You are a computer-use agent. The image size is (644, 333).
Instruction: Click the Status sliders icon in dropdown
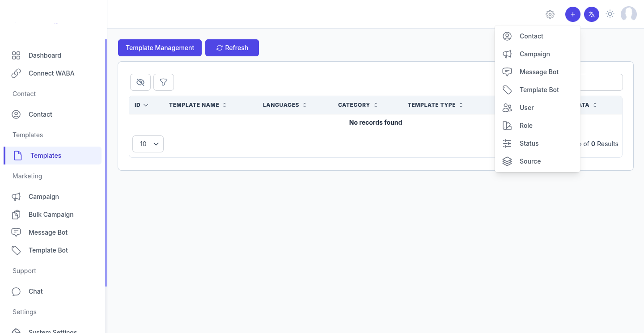[507, 143]
